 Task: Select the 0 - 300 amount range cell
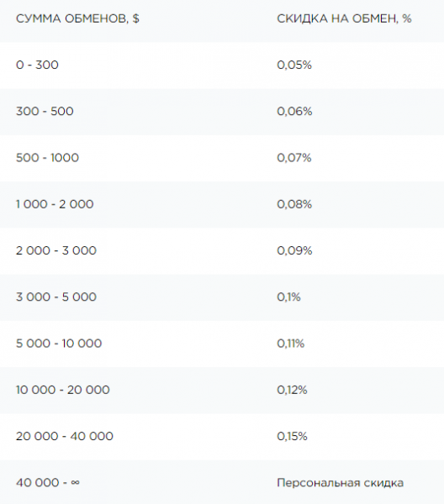(x=37, y=65)
